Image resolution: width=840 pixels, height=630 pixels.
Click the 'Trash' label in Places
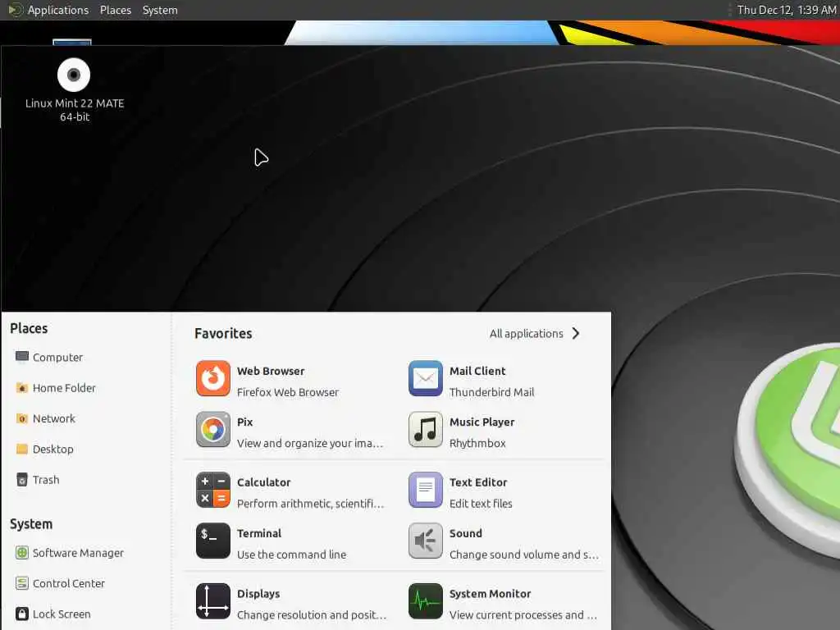coord(46,479)
